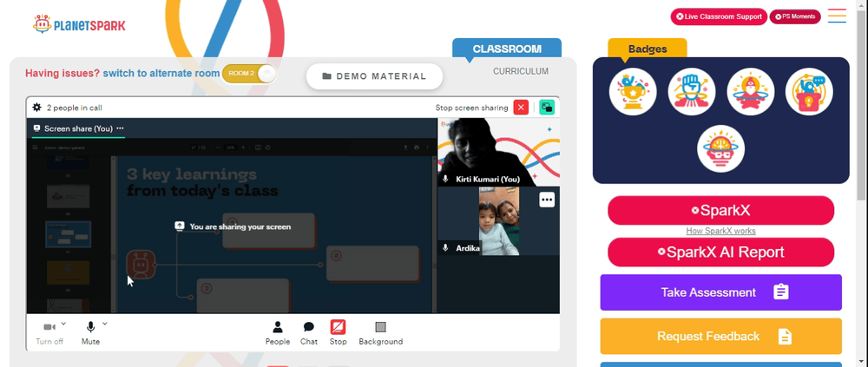Viewport: 868px width, 367px height.
Task: Open Screen share (You) three-dot options
Action: point(120,128)
